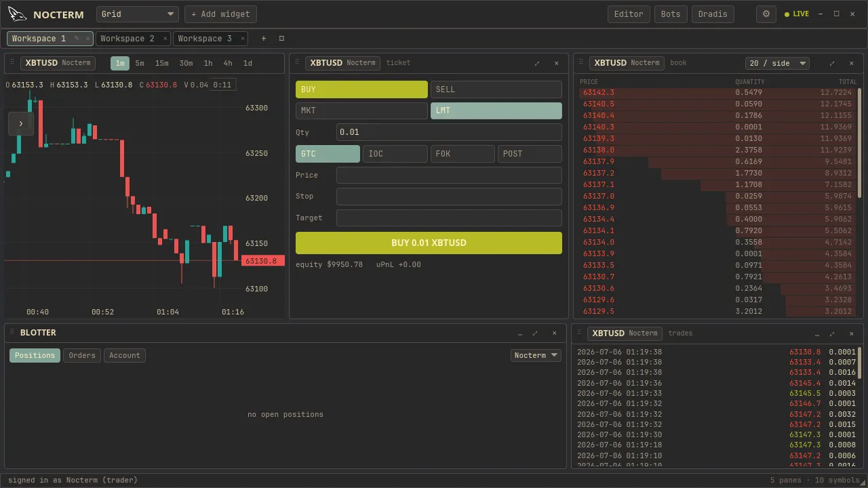868x488 pixels.
Task: Close the Blotter panel
Action: point(555,333)
